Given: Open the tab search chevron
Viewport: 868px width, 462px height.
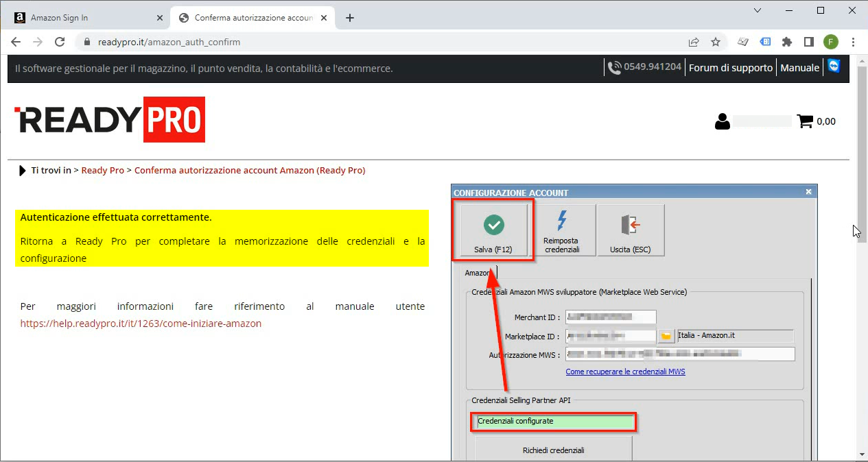Looking at the screenshot, I should pyautogui.click(x=758, y=10).
